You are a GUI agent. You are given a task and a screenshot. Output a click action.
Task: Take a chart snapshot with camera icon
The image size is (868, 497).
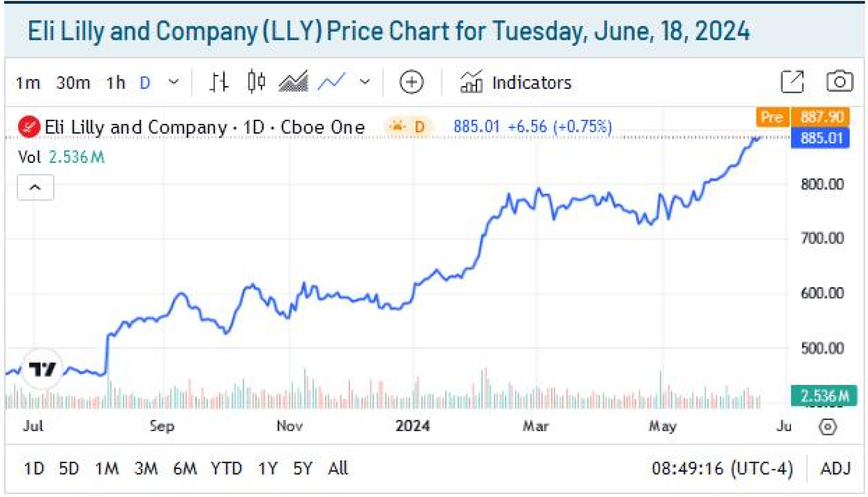coord(840,82)
